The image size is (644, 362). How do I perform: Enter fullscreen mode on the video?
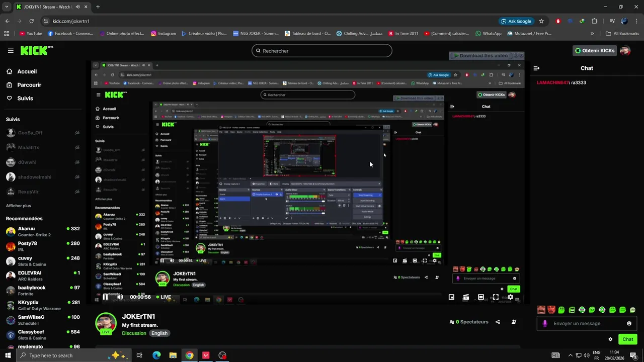pyautogui.click(x=496, y=297)
